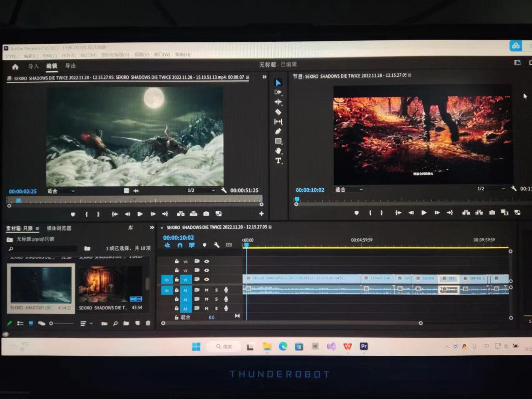Switch to the 媒体浏览器 tab
Image resolution: width=532 pixels, height=399 pixels.
[x=59, y=228]
